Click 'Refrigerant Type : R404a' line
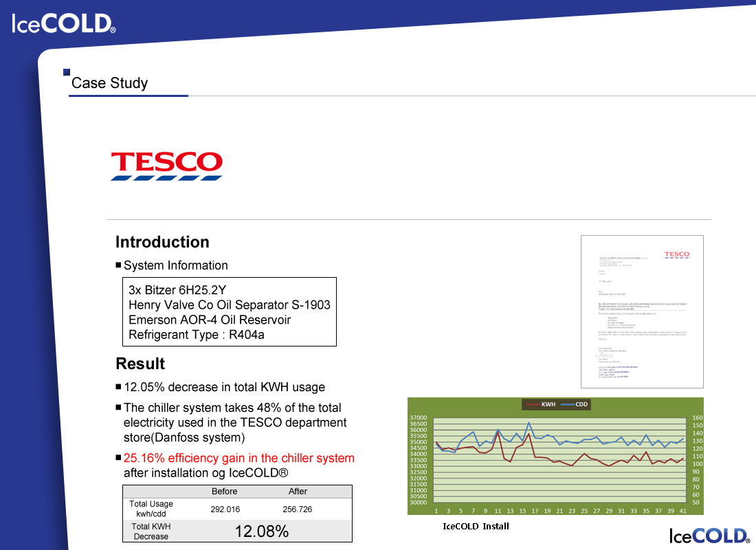The image size is (756, 550). coord(197,335)
